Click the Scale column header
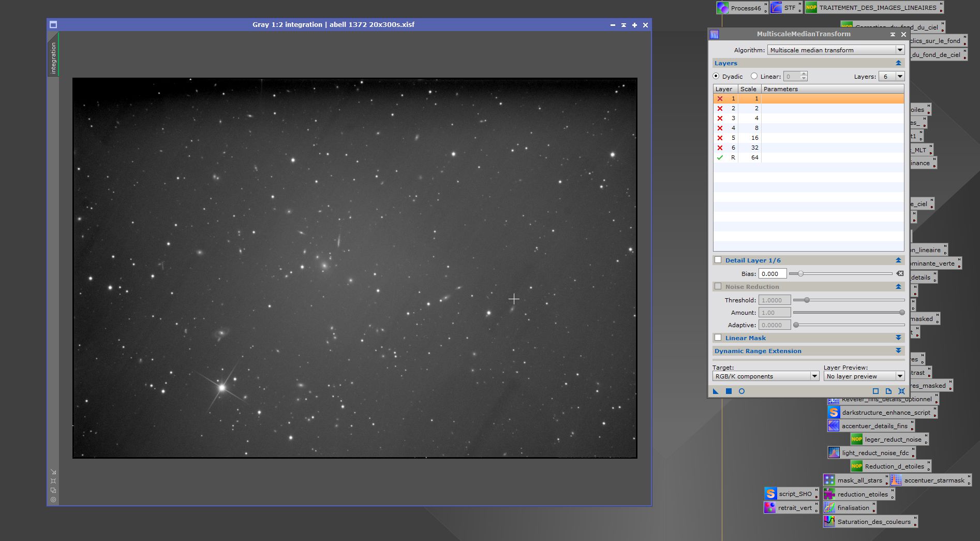Image resolution: width=980 pixels, height=541 pixels. [x=749, y=89]
